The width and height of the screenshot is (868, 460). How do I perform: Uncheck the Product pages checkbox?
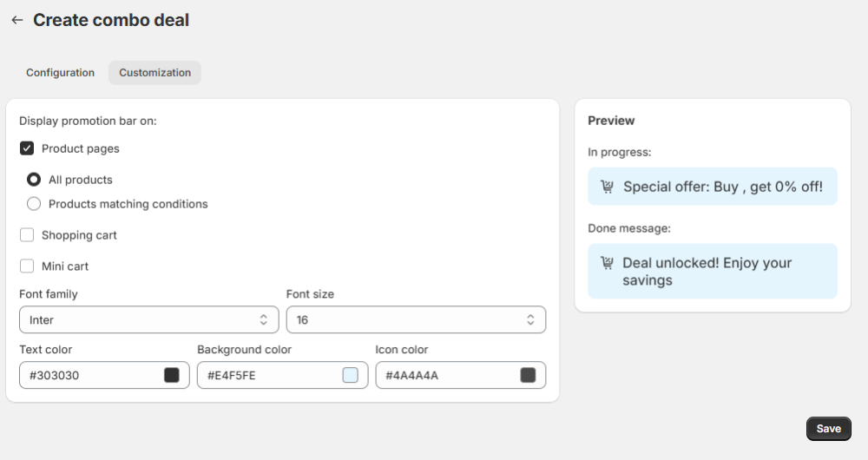click(x=27, y=148)
